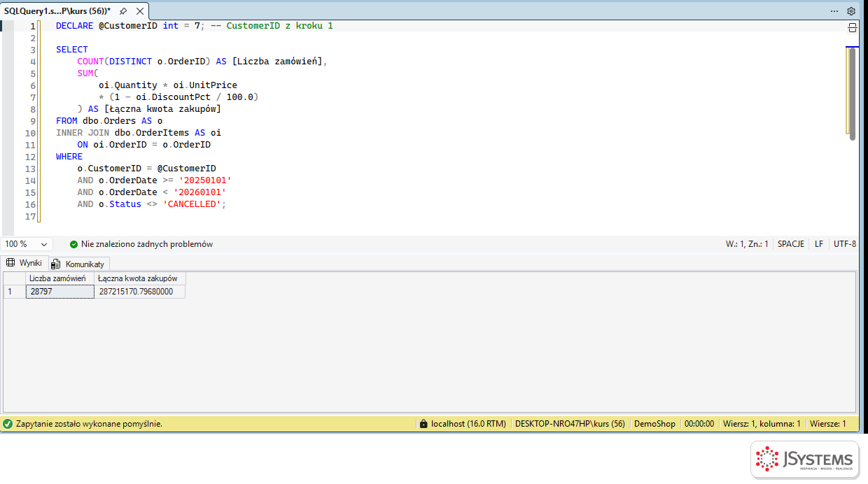Image resolution: width=868 pixels, height=484 pixels.
Task: Open the 100 % zoom dropdown
Action: 27,244
